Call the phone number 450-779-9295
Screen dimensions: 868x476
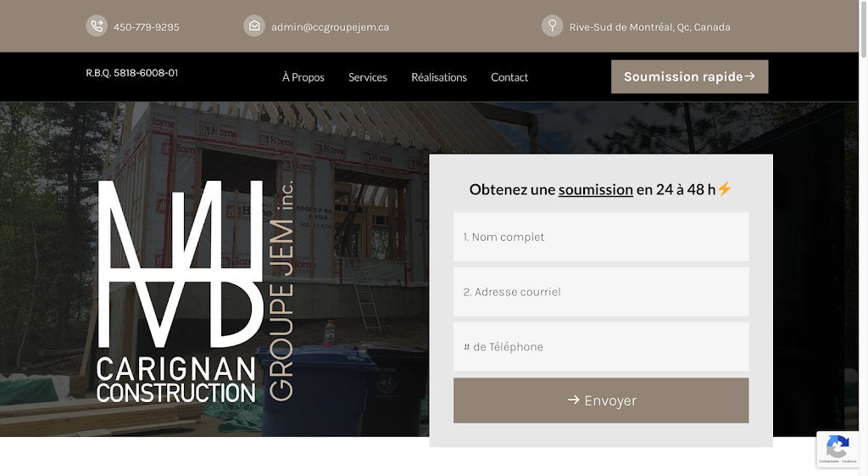click(x=146, y=27)
